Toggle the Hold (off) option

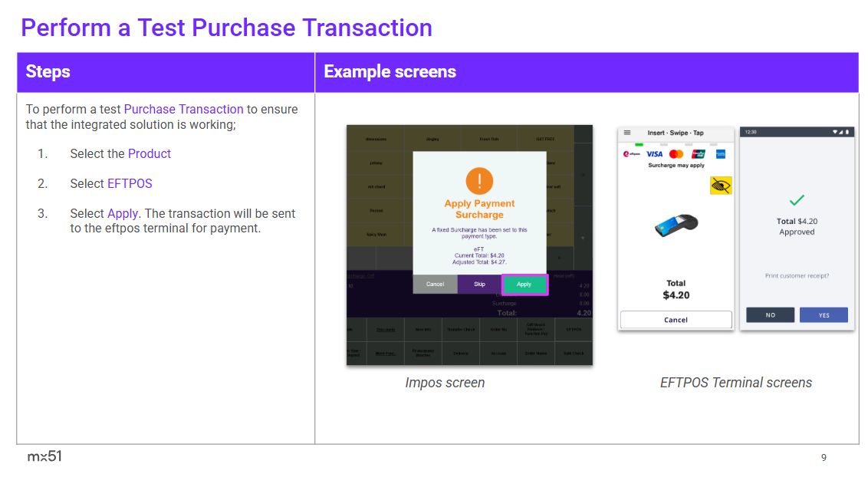pos(564,275)
